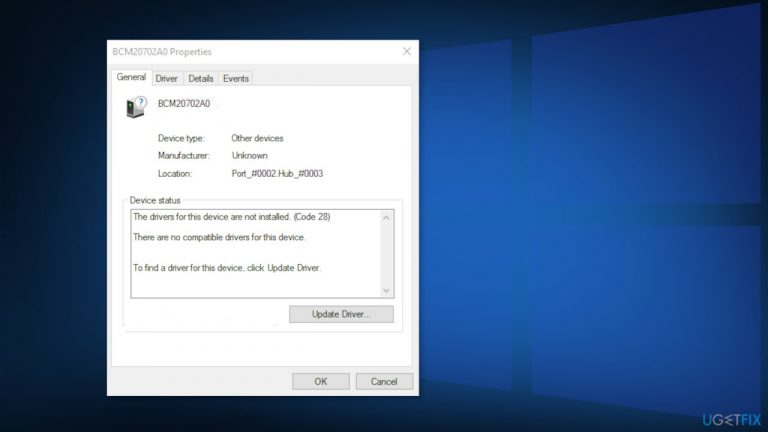Click the 'Manufacturer:' label
Screen dimensions: 768x432
(x=184, y=156)
